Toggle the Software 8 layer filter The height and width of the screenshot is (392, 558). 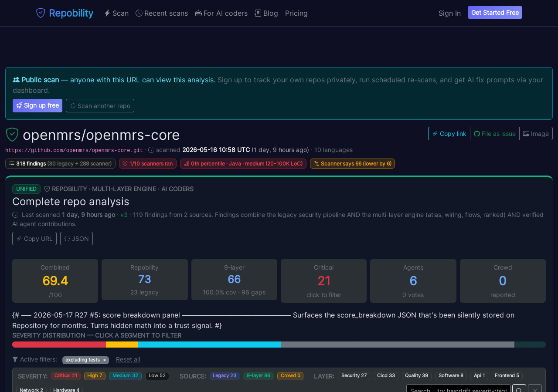451,375
